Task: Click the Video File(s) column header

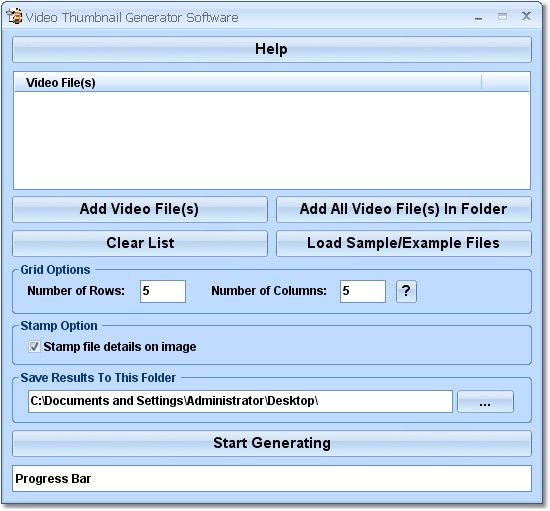Action: (248, 83)
